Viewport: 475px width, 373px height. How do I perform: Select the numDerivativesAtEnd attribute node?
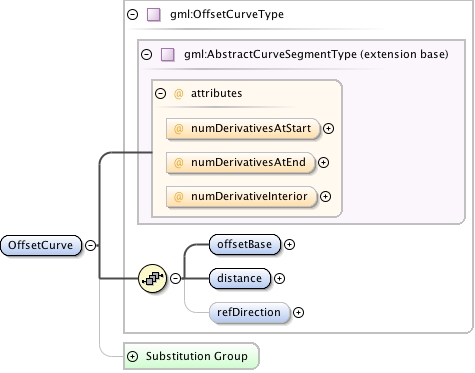pyautogui.click(x=240, y=163)
